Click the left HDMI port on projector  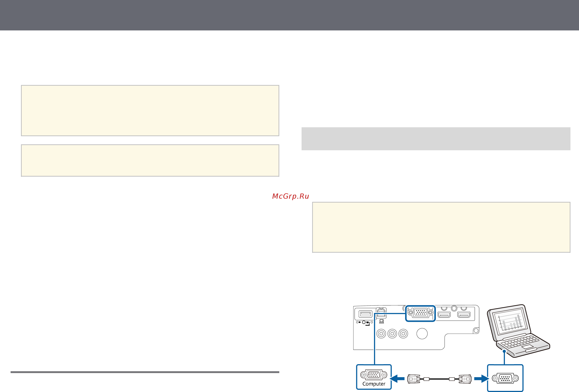point(444,315)
